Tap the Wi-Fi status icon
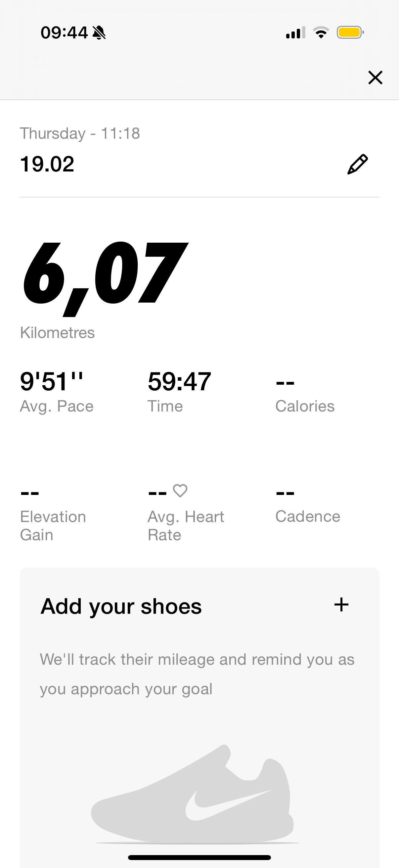Viewport: 399px width, 868px height. coord(321,33)
